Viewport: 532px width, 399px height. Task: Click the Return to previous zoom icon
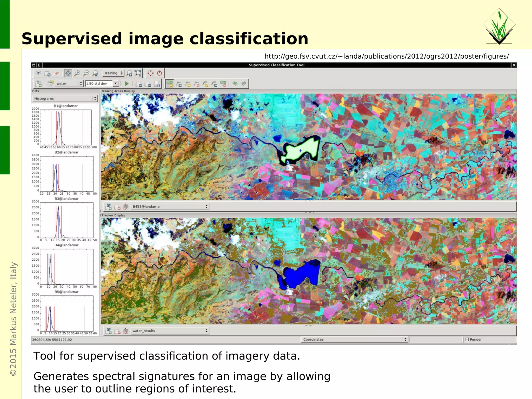tap(129, 73)
